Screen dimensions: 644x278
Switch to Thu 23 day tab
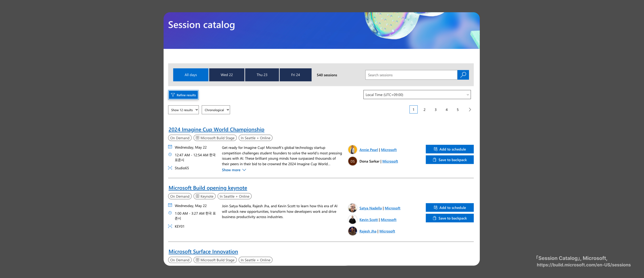point(261,75)
